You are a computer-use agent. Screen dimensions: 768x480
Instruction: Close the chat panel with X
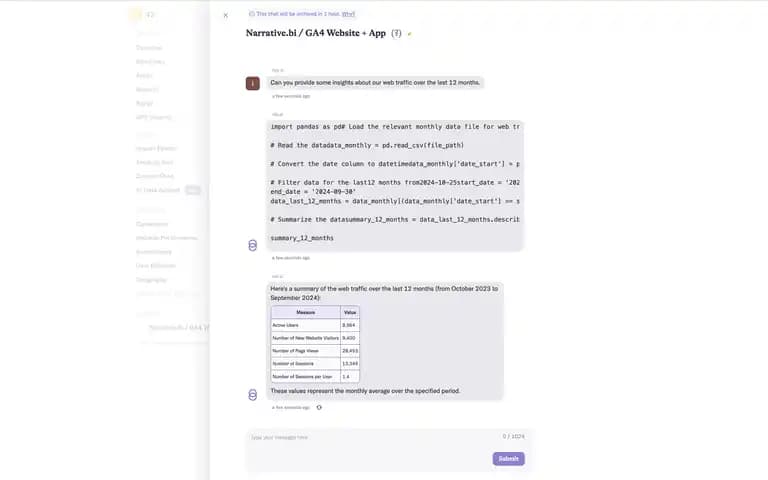(225, 15)
